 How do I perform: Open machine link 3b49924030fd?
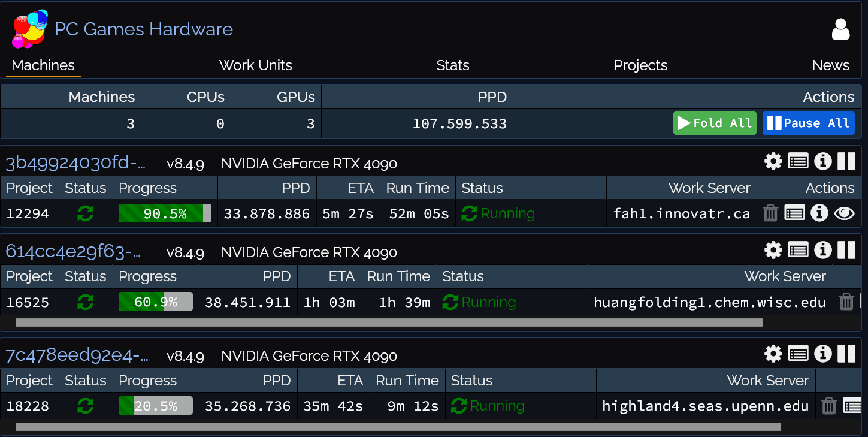pos(75,163)
